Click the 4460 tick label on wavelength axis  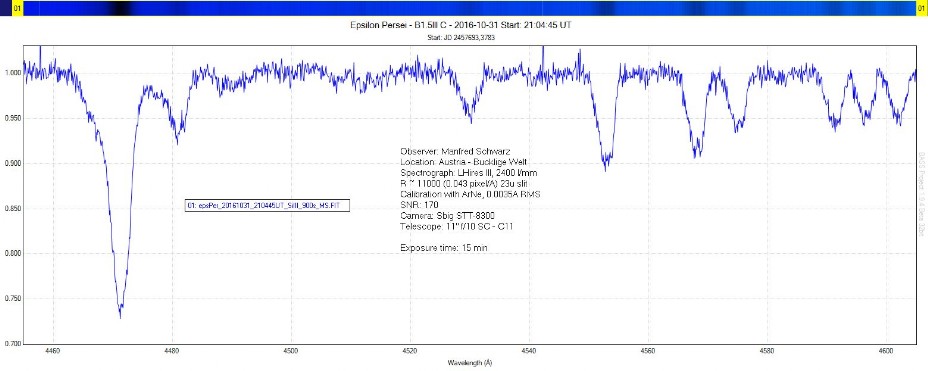pyautogui.click(x=53, y=350)
